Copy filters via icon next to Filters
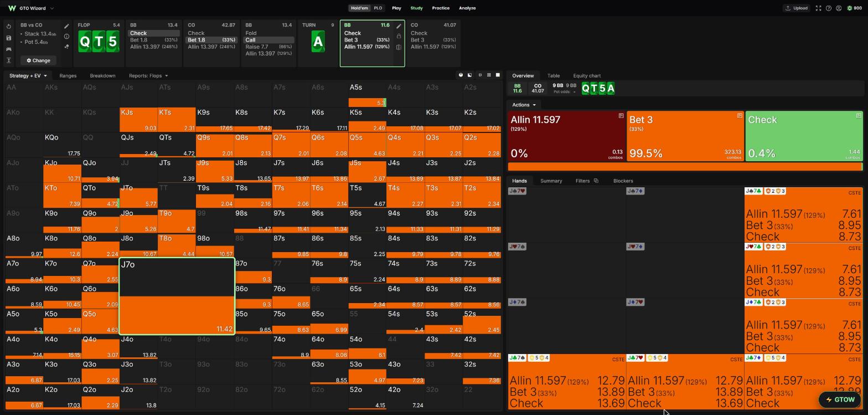Screen dimensions: 868x415 (x=596, y=181)
